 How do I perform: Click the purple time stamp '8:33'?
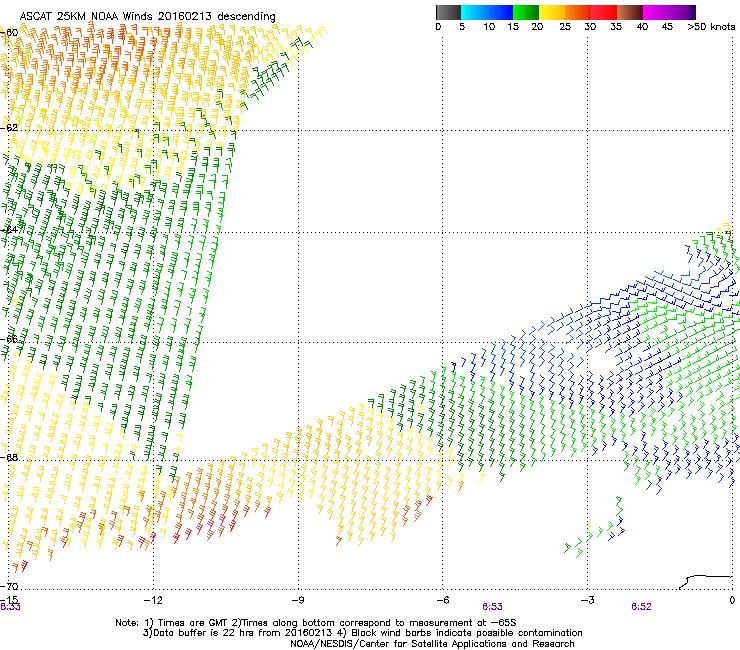click(x=10, y=607)
